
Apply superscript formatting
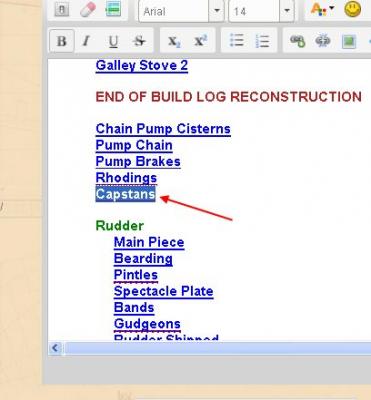coord(200,41)
